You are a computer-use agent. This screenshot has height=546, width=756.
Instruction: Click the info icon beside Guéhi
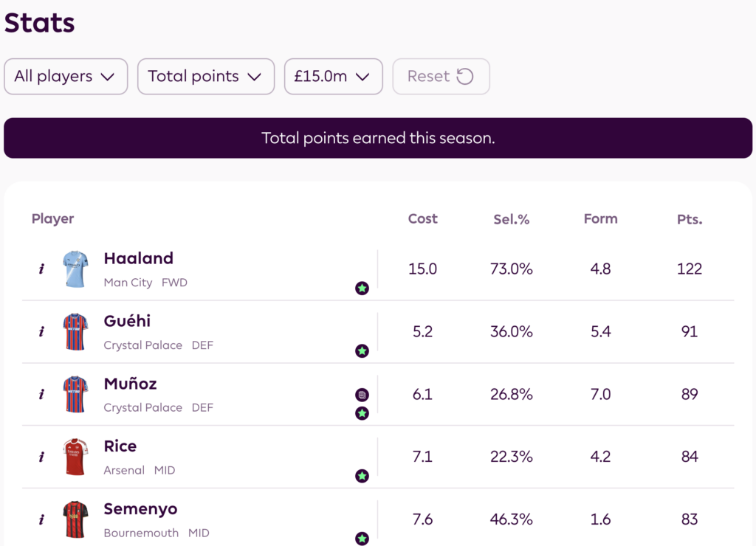pyautogui.click(x=41, y=332)
